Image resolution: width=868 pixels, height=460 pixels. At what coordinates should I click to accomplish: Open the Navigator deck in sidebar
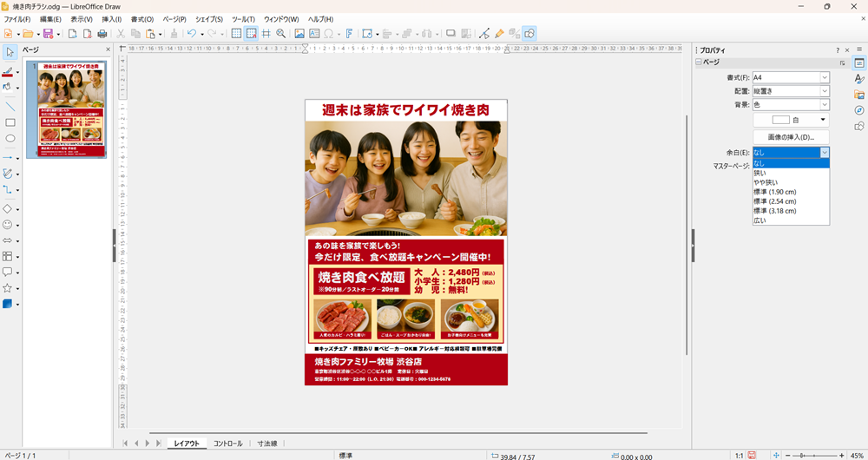point(859,110)
